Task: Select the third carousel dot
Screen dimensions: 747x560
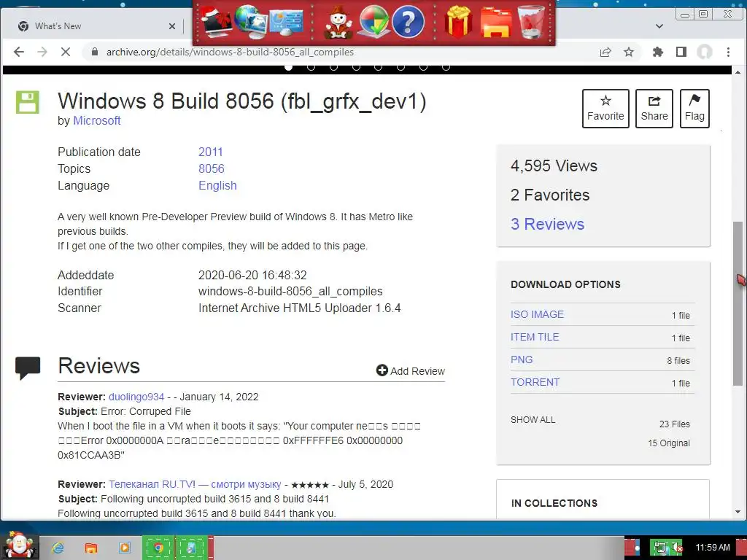Action: coord(333,67)
